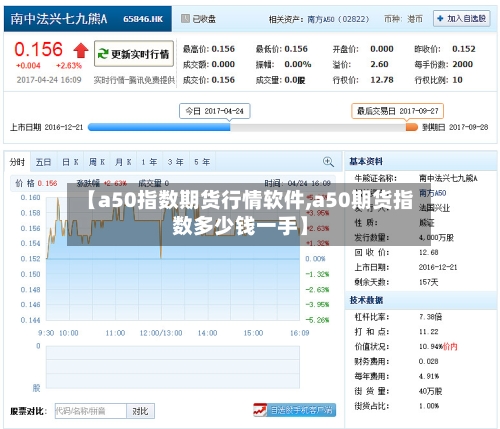Screen dimensions: 500x429
Task: Click 剩余天数 value 157天
Action: [429, 282]
